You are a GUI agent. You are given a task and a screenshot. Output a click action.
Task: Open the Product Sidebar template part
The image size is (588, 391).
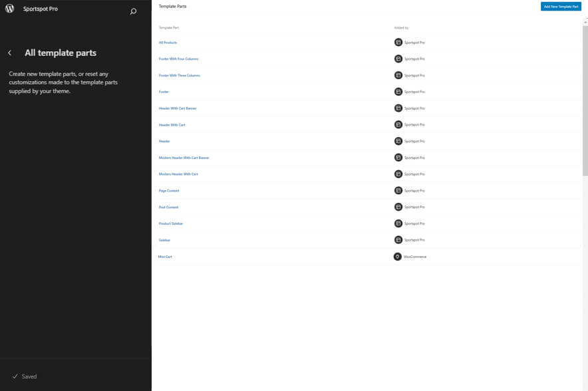tap(170, 223)
